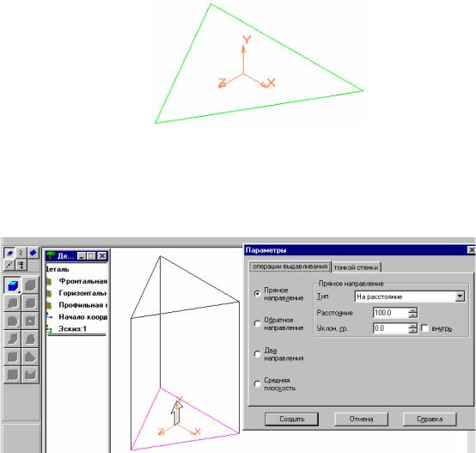Select Эскиз:1 in the model tree

tap(72, 329)
